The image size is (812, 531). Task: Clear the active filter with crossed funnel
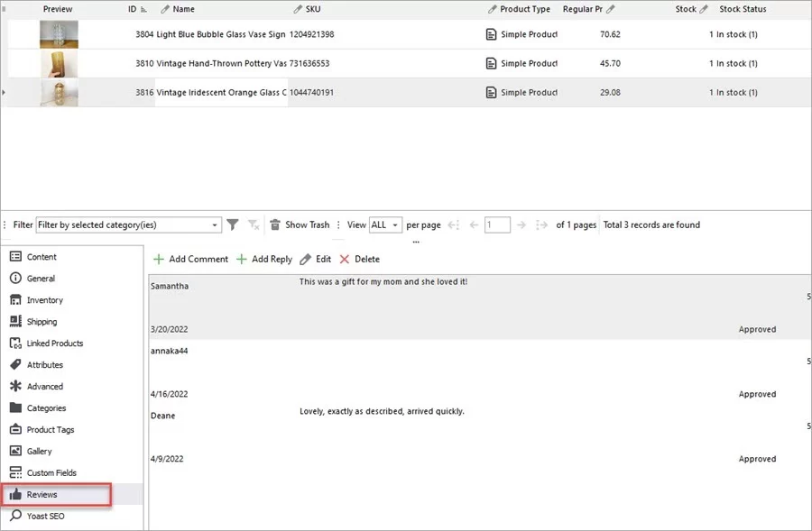point(254,224)
